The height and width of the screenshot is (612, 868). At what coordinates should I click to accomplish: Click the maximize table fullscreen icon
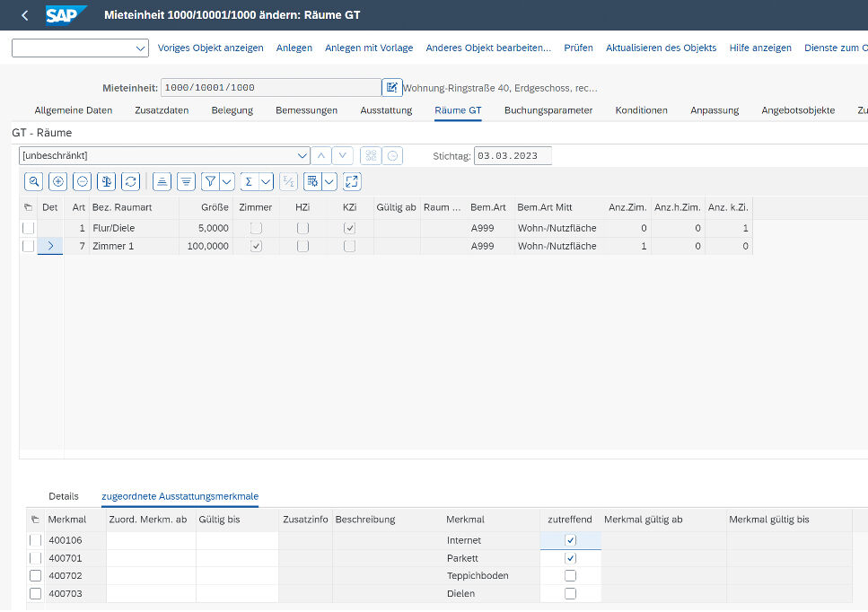coord(352,181)
